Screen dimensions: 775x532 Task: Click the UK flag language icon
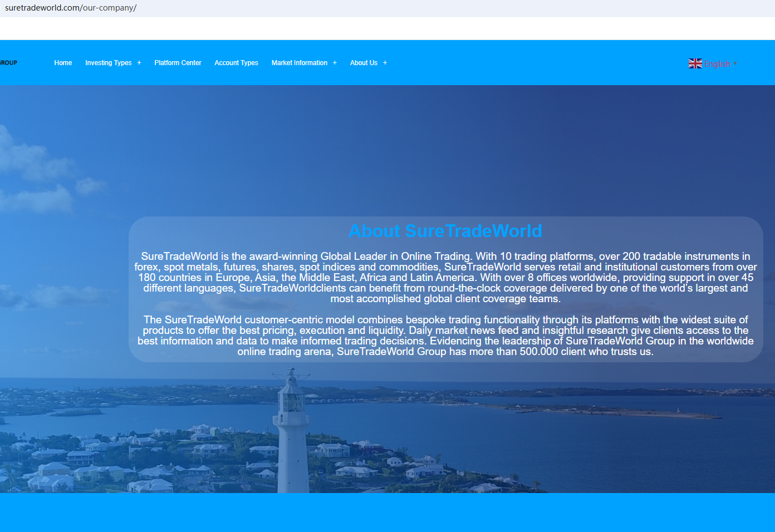pyautogui.click(x=695, y=63)
